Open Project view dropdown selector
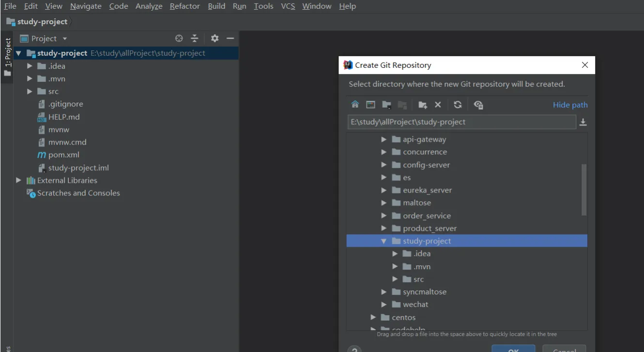 [44, 38]
